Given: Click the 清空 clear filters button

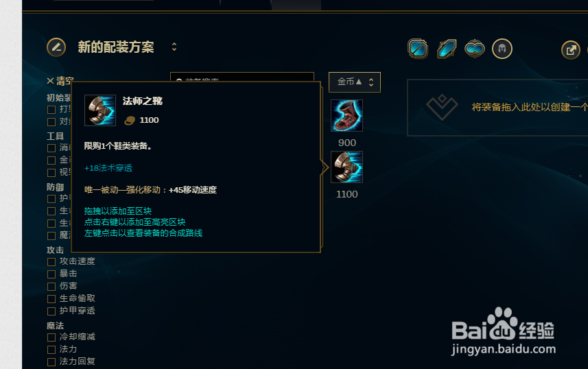Looking at the screenshot, I should coord(60,81).
